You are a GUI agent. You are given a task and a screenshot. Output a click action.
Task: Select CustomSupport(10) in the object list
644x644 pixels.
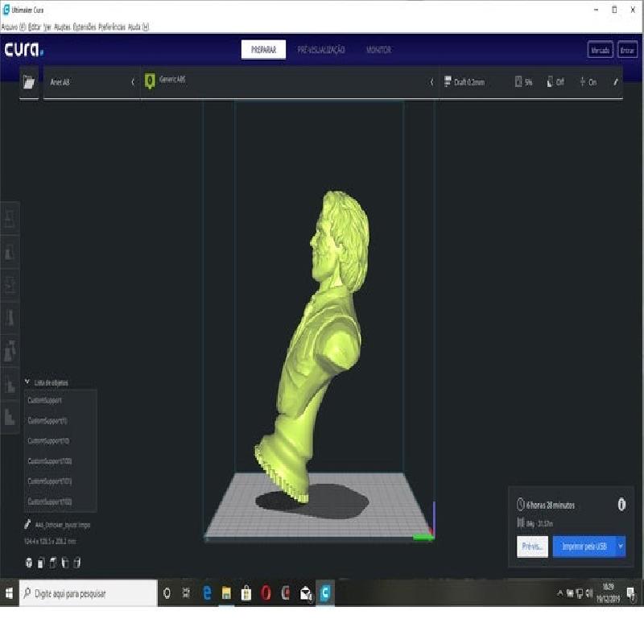[x=50, y=441]
